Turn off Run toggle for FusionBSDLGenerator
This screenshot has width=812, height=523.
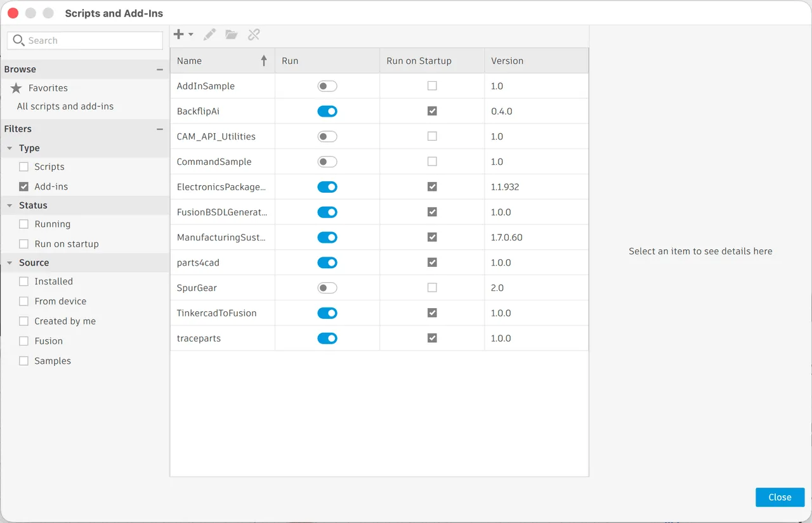tap(327, 212)
